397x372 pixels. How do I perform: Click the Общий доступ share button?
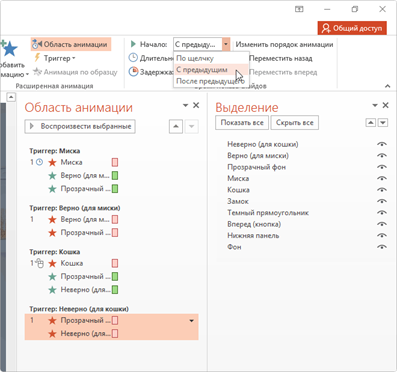[x=352, y=28]
